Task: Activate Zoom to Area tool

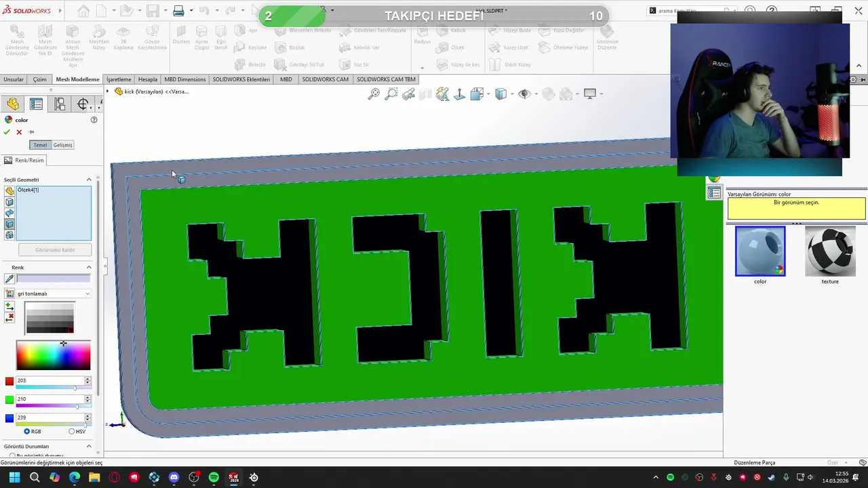Action: click(x=391, y=94)
